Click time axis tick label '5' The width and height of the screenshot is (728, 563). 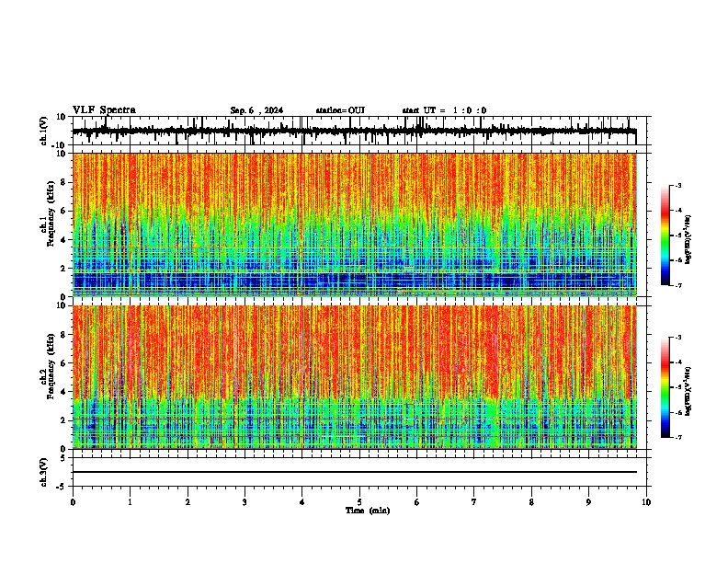(359, 502)
